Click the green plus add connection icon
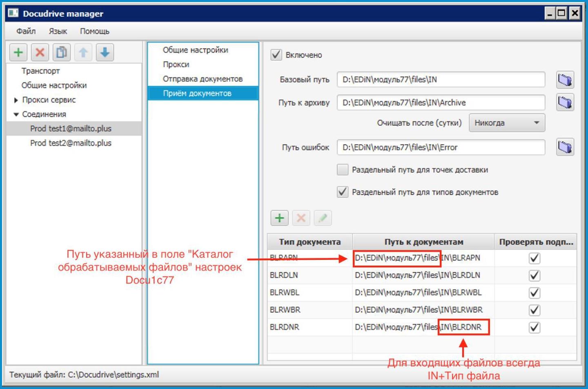Image resolution: width=588 pixels, height=389 pixels. 18,52
